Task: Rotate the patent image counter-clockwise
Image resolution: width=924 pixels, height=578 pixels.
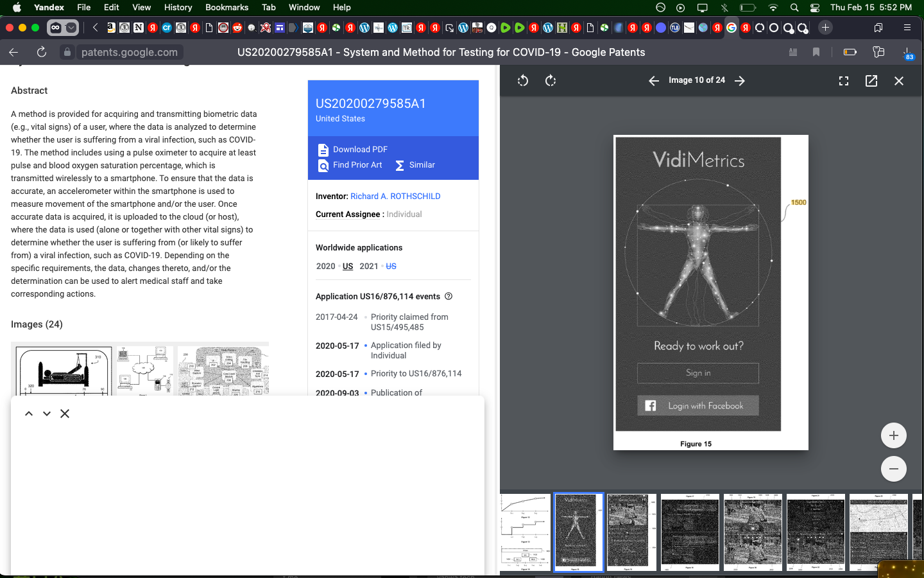Action: pyautogui.click(x=523, y=80)
